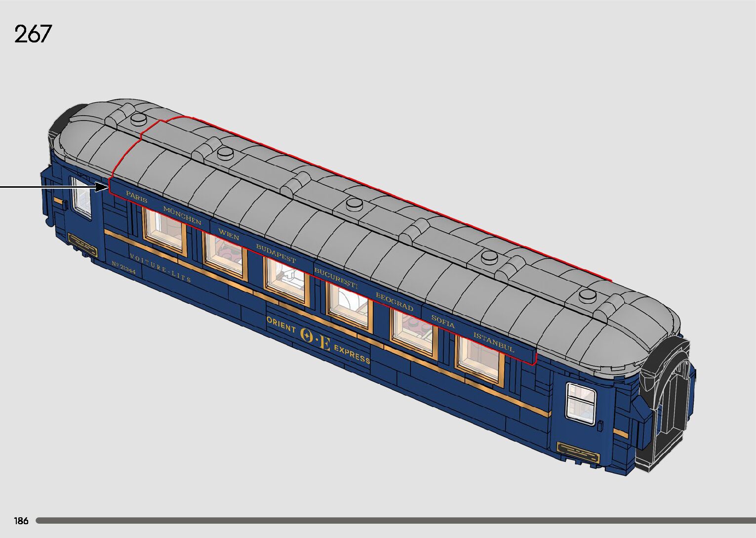This screenshot has height=538, width=756.
Task: Click the BUDAPEST lettering
Action: point(276,253)
